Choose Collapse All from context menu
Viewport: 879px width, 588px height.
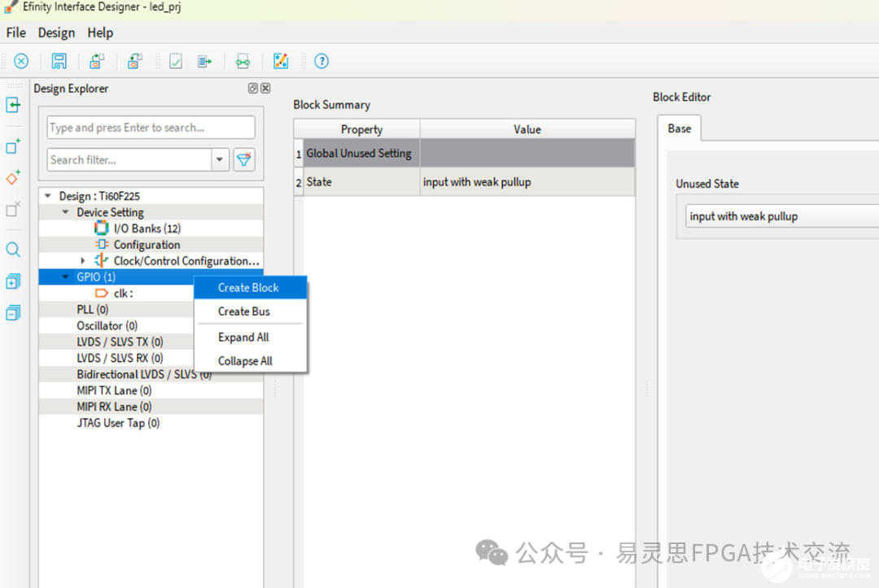(250, 360)
